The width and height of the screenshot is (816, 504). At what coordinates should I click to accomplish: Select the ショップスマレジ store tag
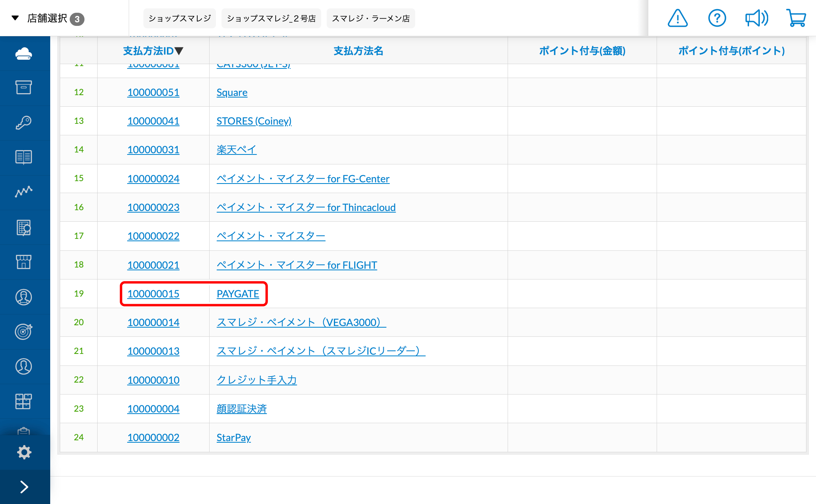pos(179,18)
